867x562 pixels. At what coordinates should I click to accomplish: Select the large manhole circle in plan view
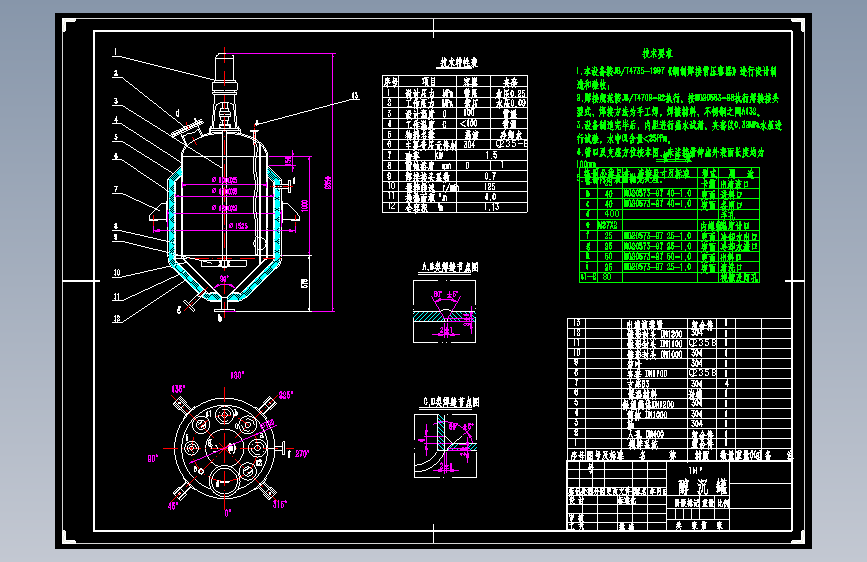click(224, 481)
